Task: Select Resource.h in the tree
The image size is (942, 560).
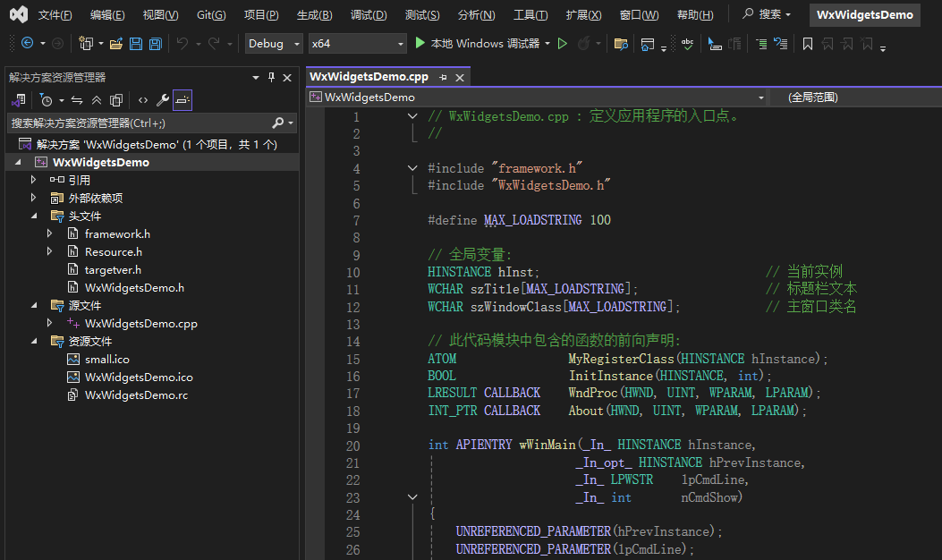Action: point(114,251)
